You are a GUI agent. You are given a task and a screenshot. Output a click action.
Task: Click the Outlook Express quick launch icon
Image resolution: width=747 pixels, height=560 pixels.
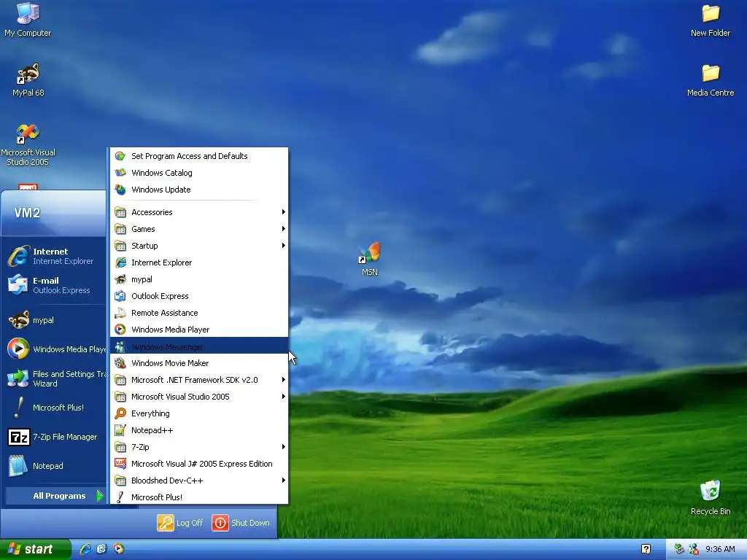[102, 549]
